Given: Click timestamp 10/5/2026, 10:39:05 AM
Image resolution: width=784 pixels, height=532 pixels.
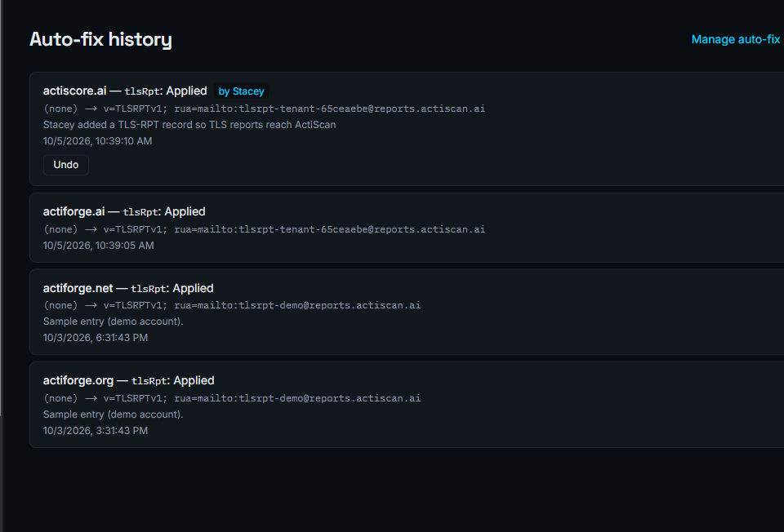Looking at the screenshot, I should 99,246.
